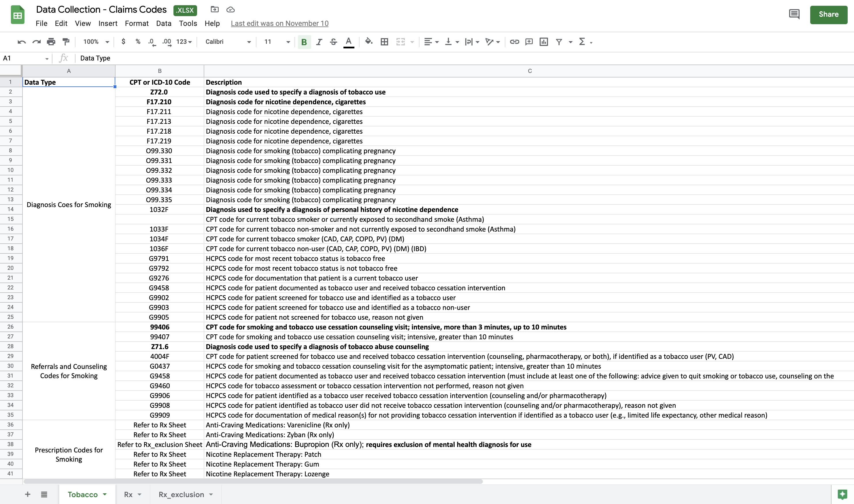Image resolution: width=854 pixels, height=504 pixels.
Task: Open the All sheets list icon
Action: 44,494
